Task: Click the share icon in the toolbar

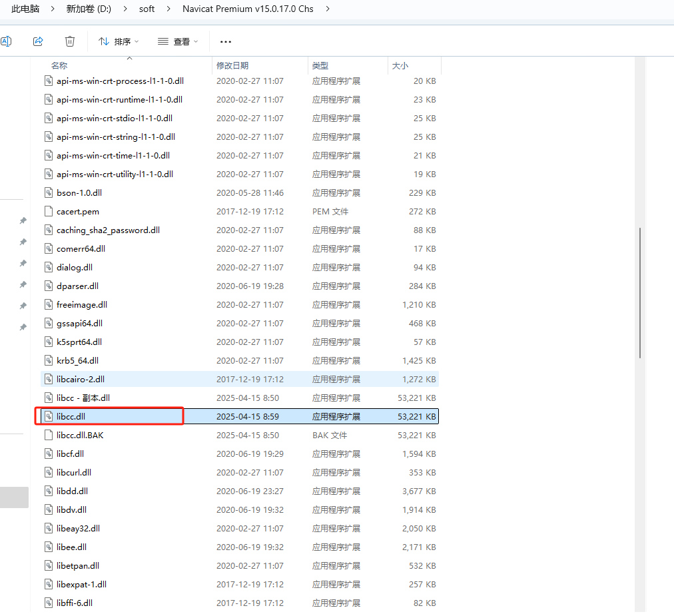Action: tap(38, 41)
